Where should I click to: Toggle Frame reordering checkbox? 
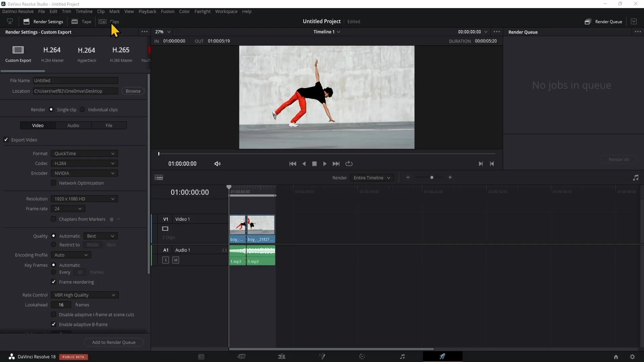coord(53,282)
